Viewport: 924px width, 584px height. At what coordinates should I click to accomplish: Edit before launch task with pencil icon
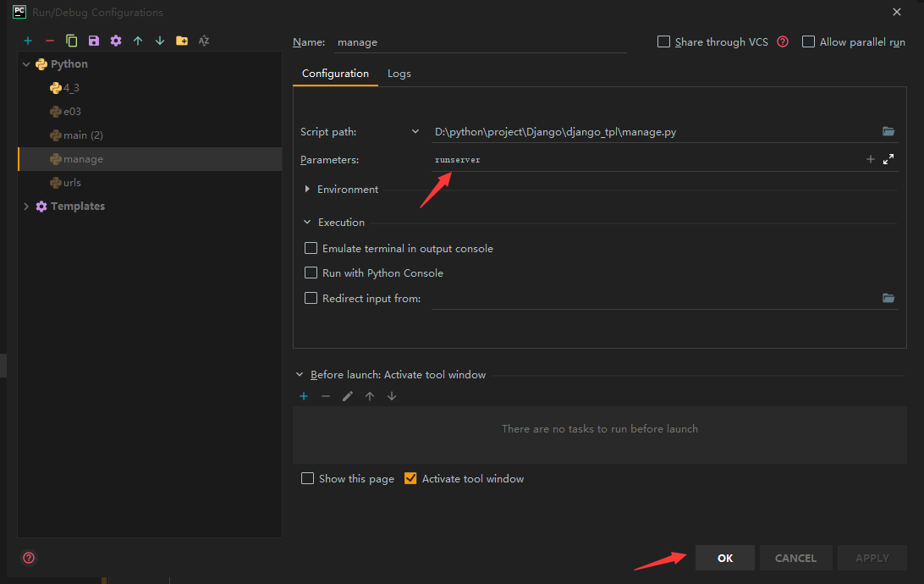tap(348, 396)
